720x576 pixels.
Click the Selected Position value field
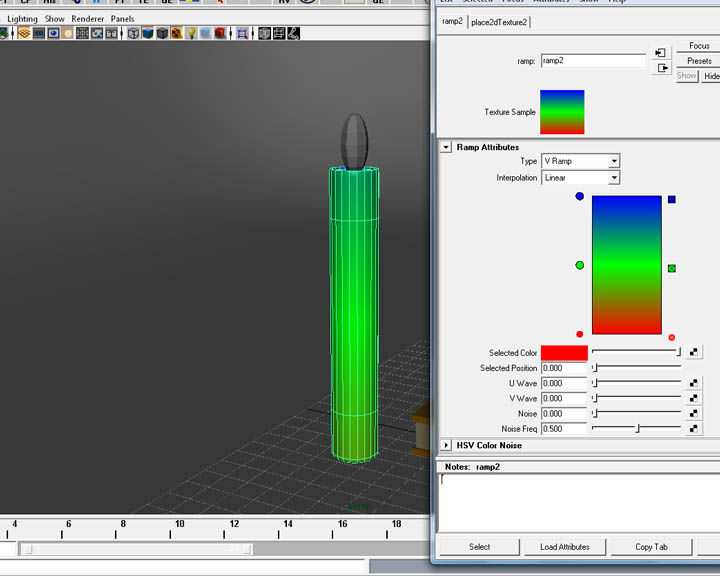point(564,368)
